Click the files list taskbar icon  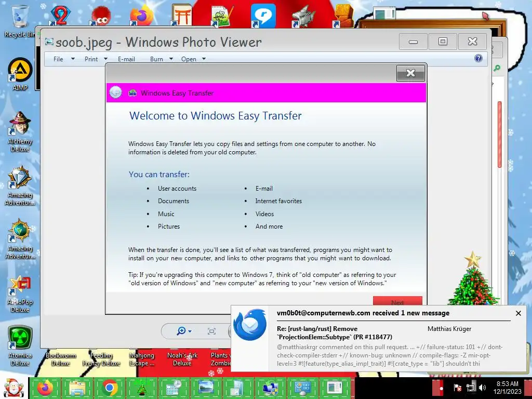click(238, 388)
